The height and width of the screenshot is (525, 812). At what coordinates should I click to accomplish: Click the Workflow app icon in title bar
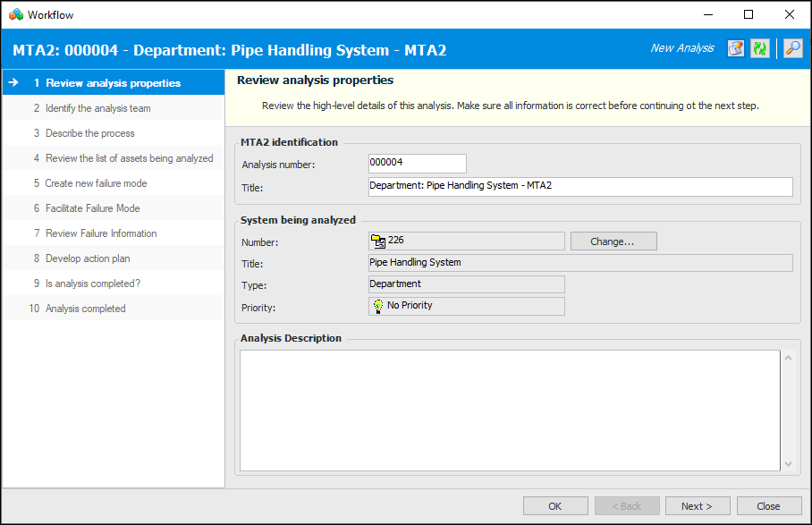15,14
